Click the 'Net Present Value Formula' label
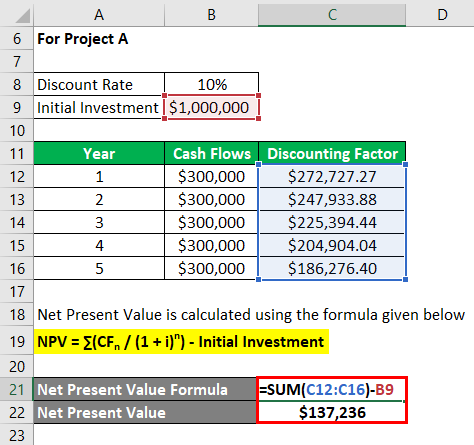474x445 pixels. pos(145,389)
